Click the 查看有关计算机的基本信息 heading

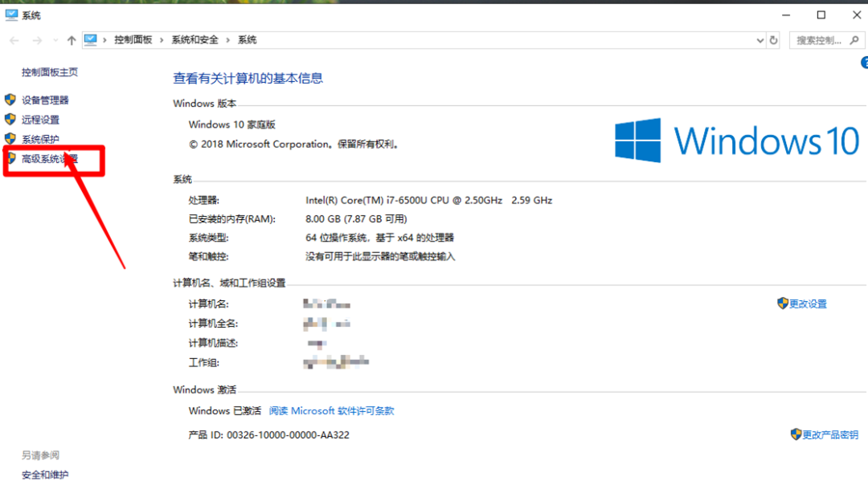pyautogui.click(x=248, y=79)
